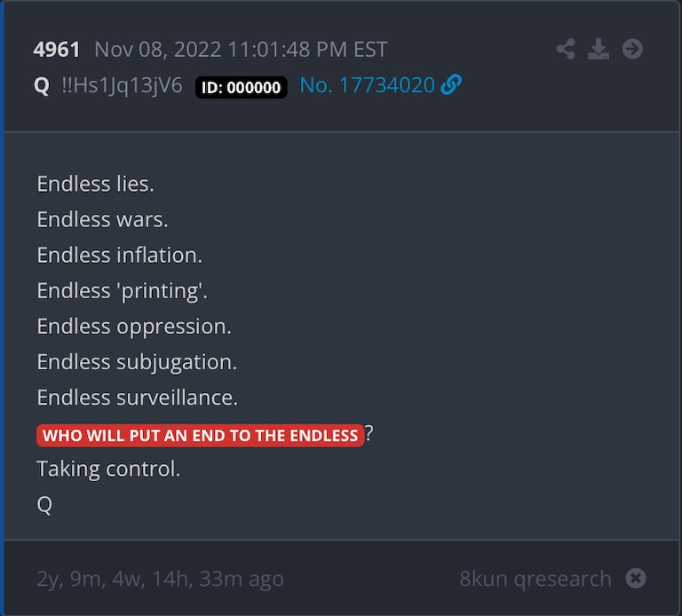Click the bold Q author name

[x=42, y=85]
